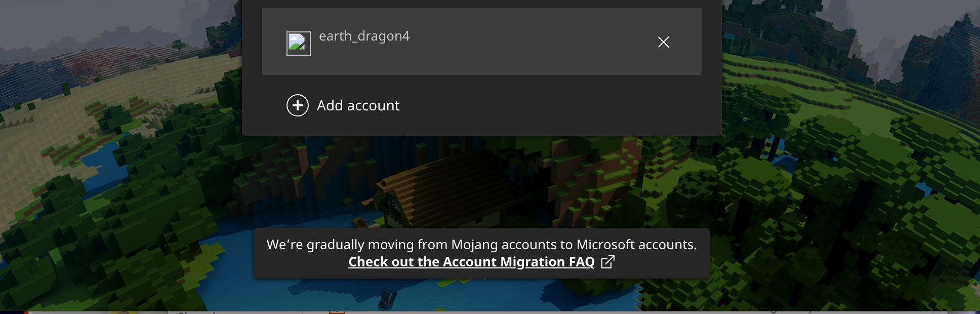Click the plus circle icon to add account
The width and height of the screenshot is (980, 314).
[x=298, y=105]
